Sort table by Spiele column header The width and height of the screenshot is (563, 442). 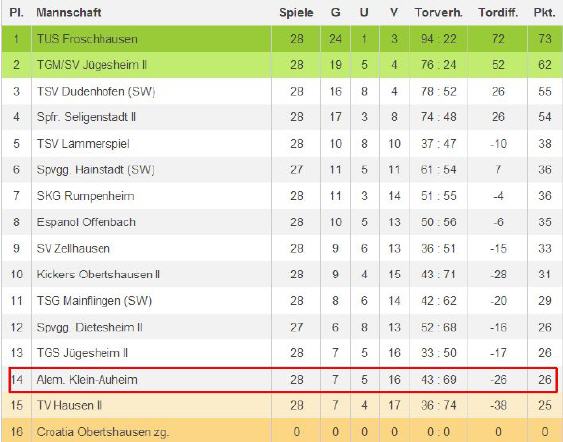tap(296, 13)
